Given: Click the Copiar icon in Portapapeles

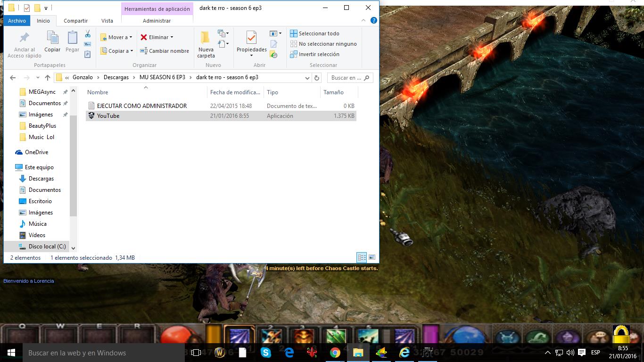Looking at the screenshot, I should (x=52, y=41).
